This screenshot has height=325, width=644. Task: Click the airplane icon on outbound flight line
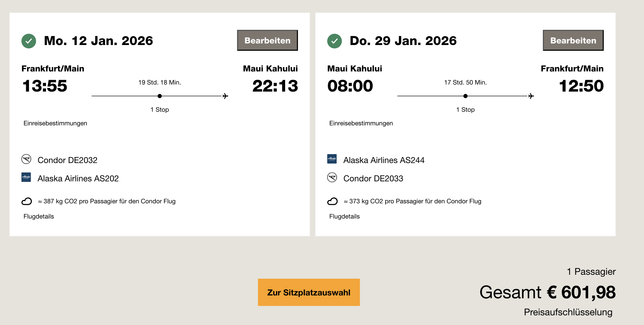point(225,96)
